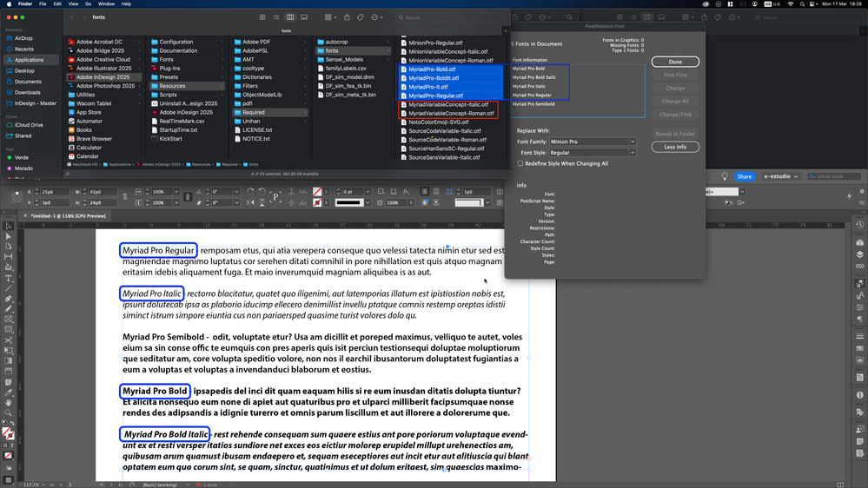
Task: Switch Finder to list view
Action: 276,17
